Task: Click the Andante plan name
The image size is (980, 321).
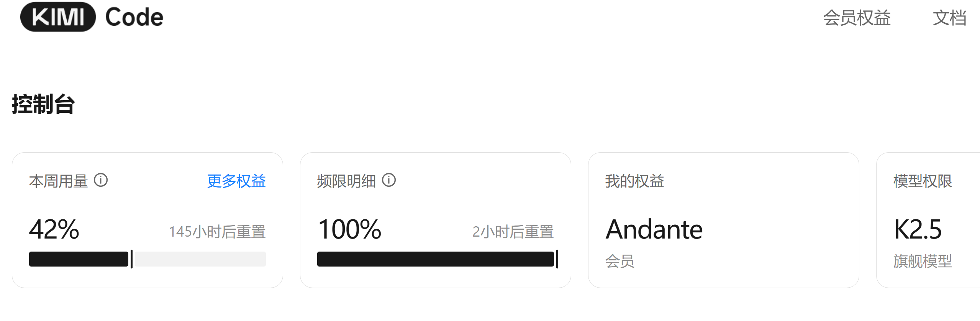Action: [654, 229]
